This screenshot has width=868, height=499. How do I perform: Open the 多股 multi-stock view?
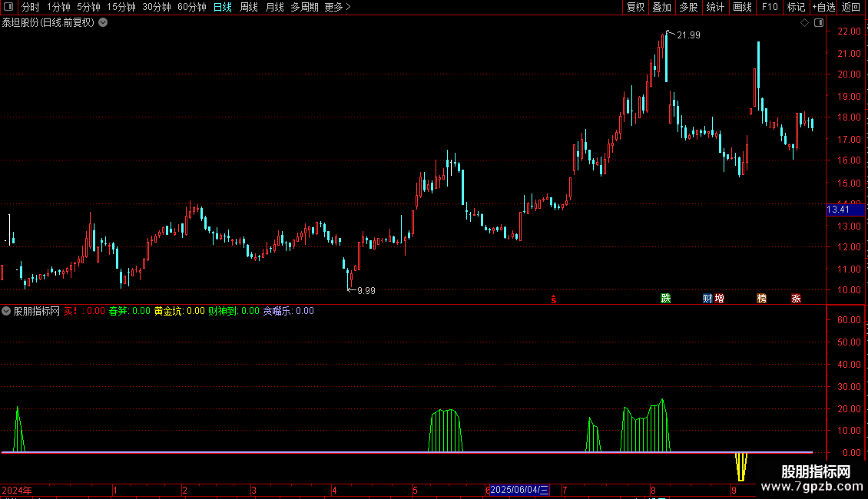[x=688, y=7]
